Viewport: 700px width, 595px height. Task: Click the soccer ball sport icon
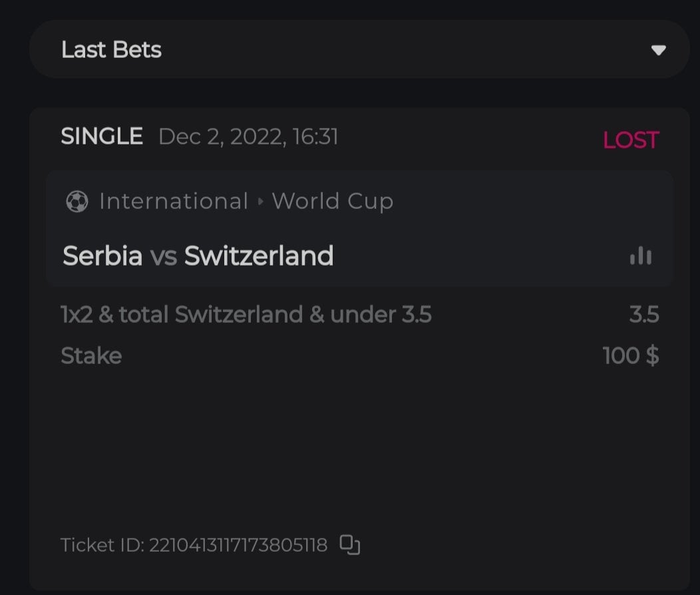pos(77,202)
